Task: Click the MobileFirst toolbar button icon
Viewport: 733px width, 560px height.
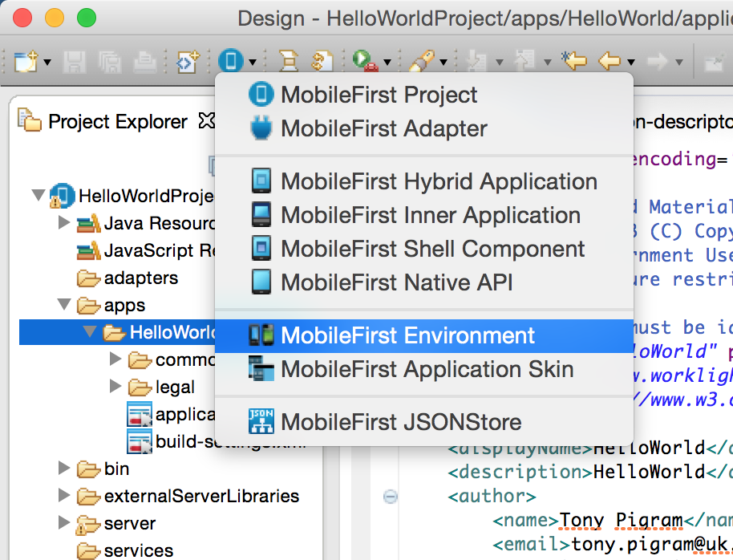Action: click(x=231, y=61)
